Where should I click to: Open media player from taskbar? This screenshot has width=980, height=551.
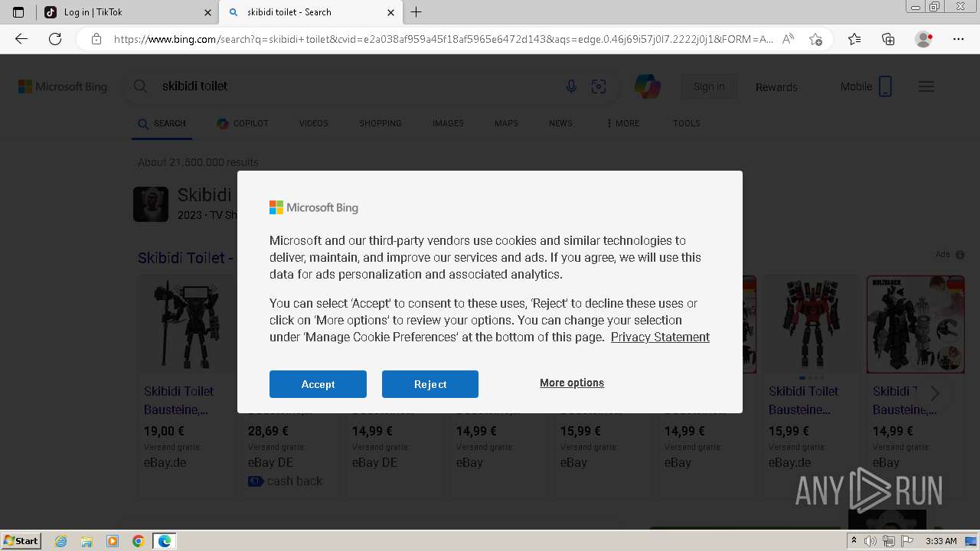pos(113,541)
